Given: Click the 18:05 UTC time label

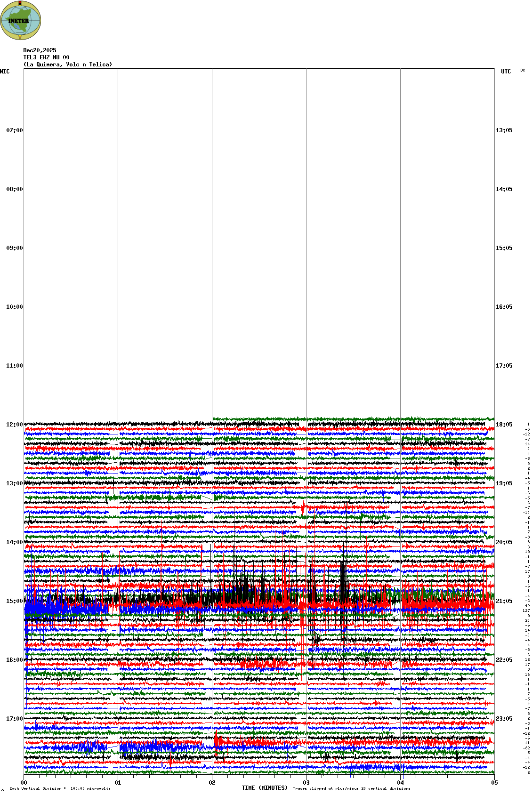Looking at the screenshot, I should (504, 425).
